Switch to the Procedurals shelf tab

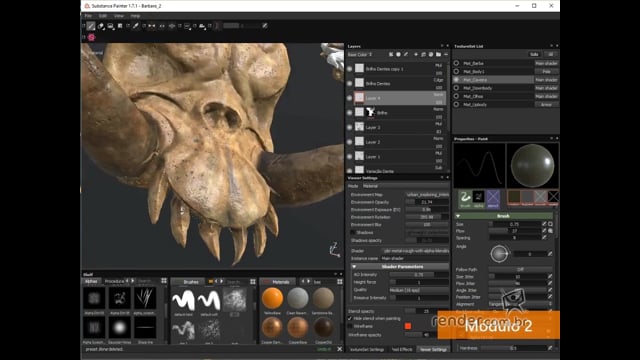tap(114, 281)
